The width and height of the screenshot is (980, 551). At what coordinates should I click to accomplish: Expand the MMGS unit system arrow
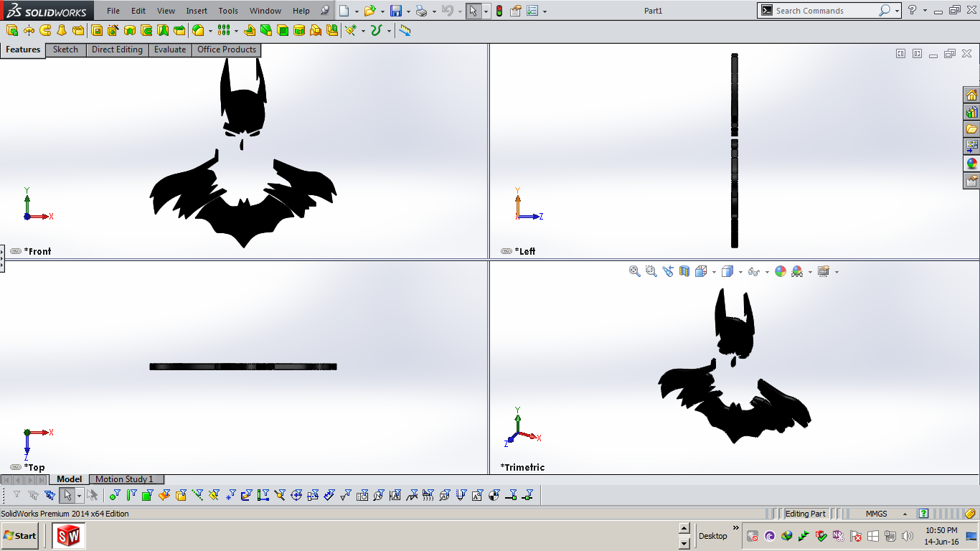[905, 514]
